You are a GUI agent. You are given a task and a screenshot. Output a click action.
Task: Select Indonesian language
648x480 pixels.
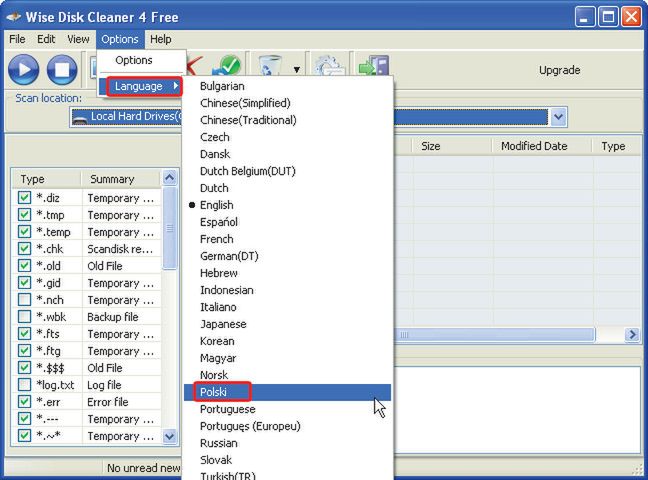point(287,290)
